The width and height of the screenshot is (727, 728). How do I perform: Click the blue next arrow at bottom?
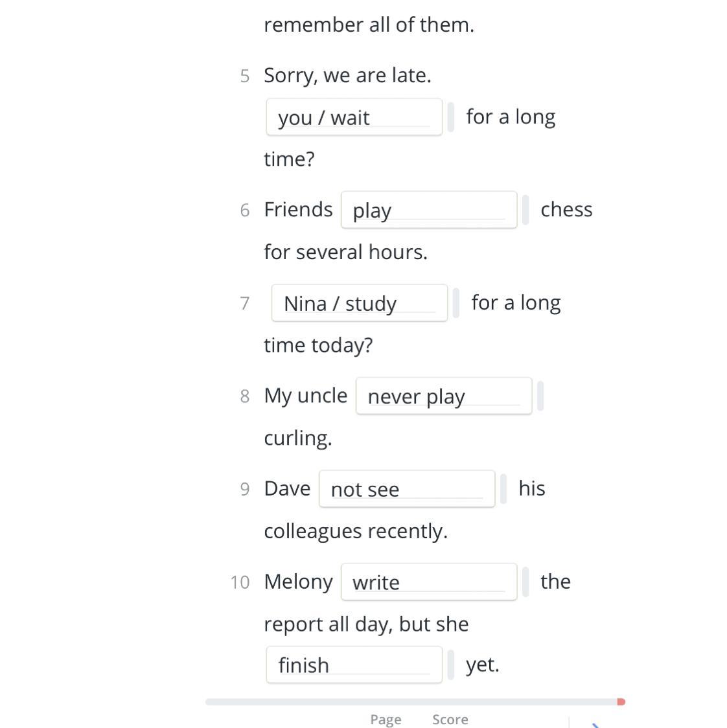[x=595, y=725]
